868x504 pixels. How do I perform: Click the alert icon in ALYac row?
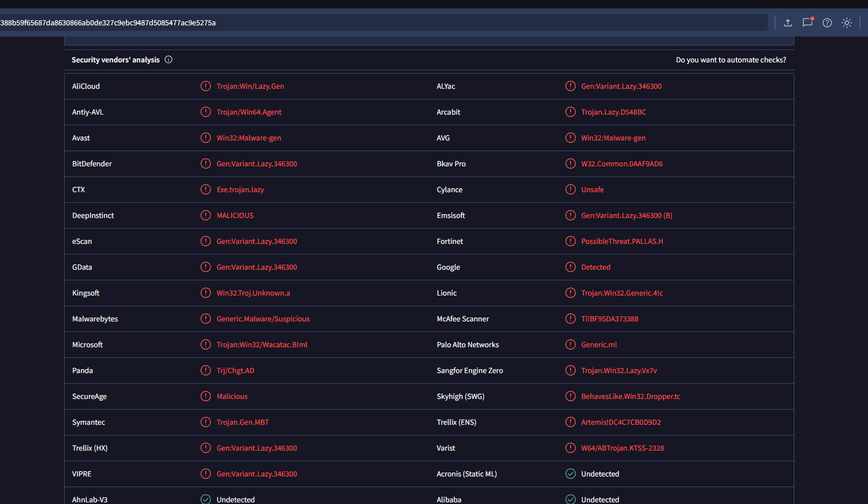click(571, 86)
